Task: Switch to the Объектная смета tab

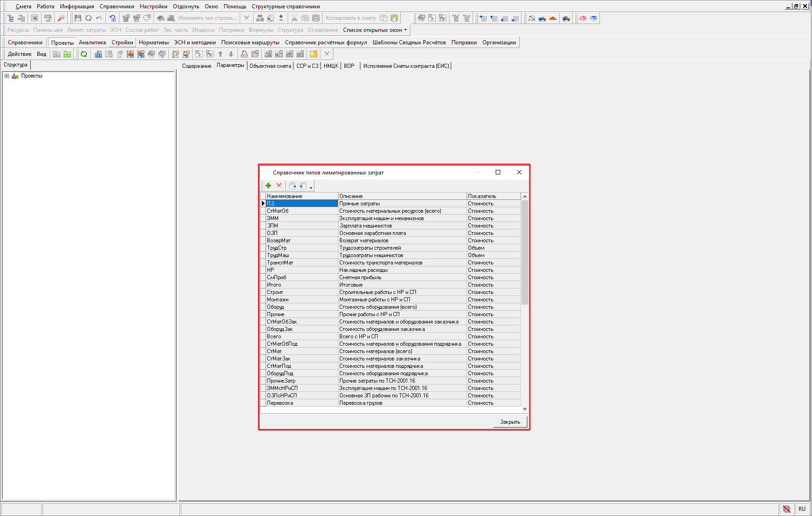Action: [270, 66]
